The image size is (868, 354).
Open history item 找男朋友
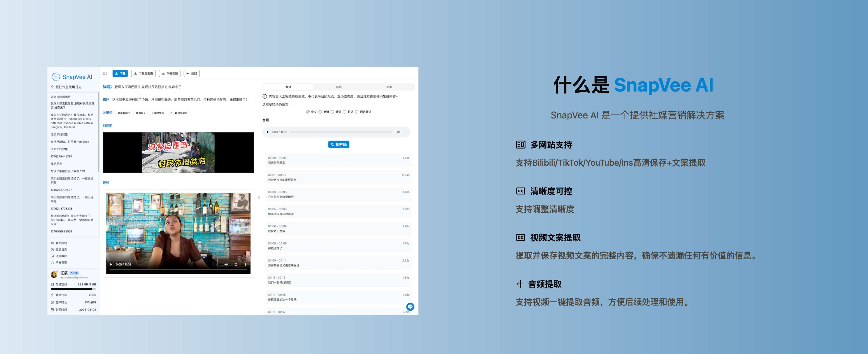[56, 164]
